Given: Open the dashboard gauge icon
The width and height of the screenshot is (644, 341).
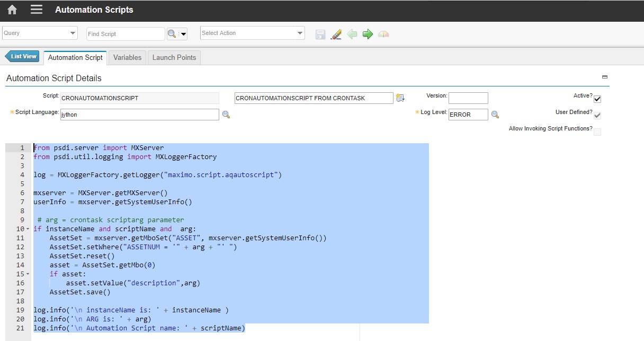Looking at the screenshot, I should [383, 34].
